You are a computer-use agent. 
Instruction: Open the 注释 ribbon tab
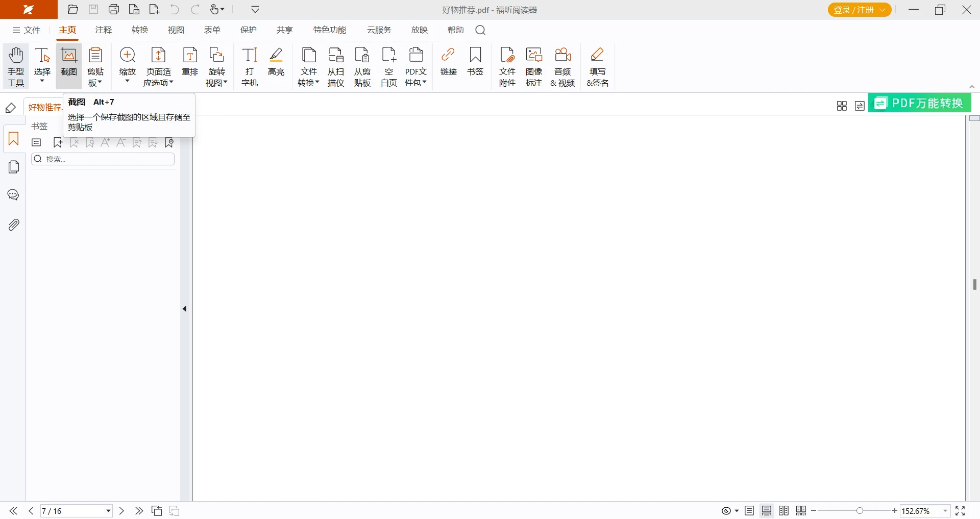(104, 30)
